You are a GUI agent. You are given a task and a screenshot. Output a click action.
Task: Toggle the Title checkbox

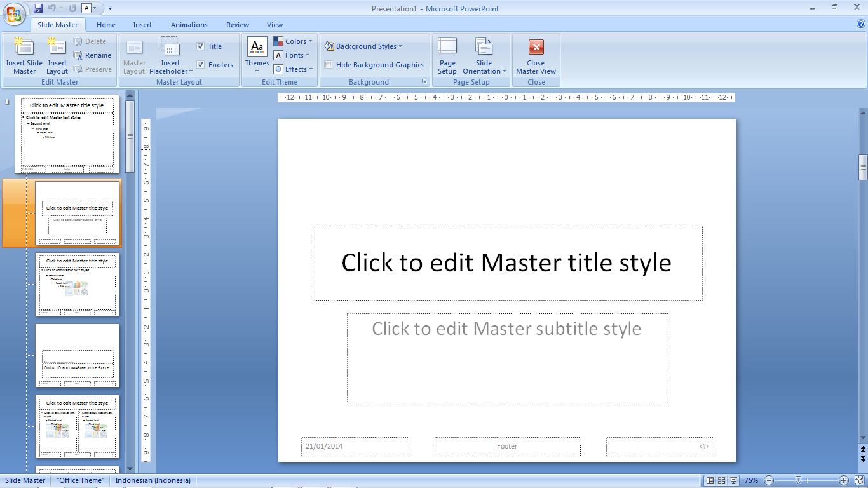point(200,46)
